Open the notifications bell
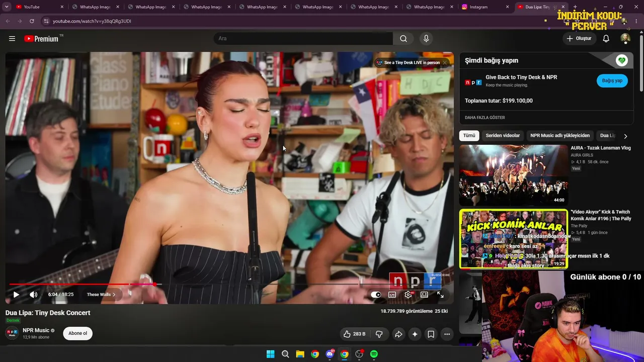The image size is (644, 362). (606, 39)
